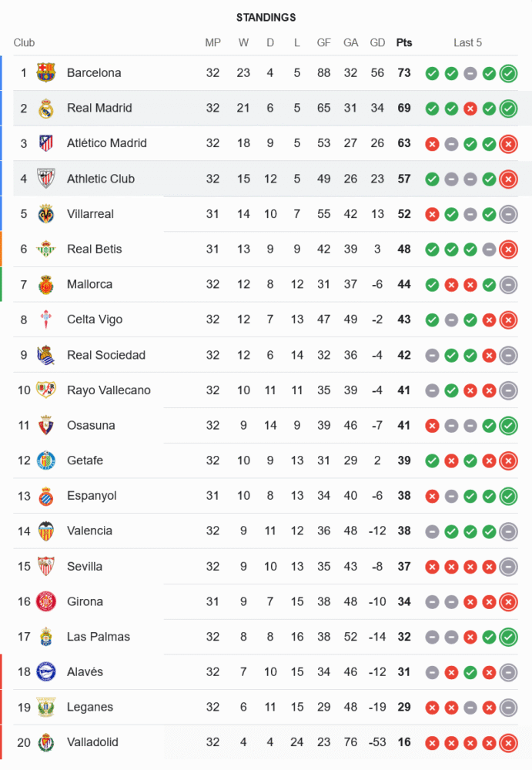Click Valladolid's most recent loss indicator
This screenshot has height=770, width=532.
(508, 743)
